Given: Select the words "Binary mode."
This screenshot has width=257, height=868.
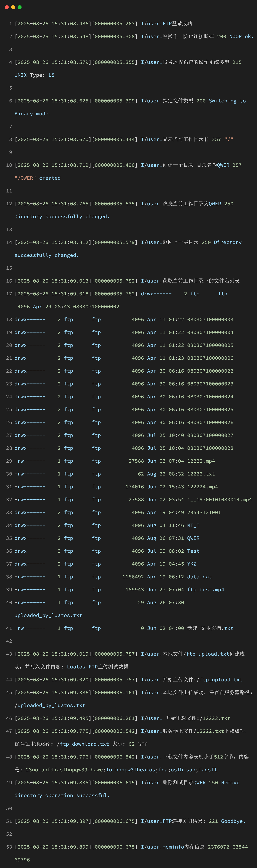Looking at the screenshot, I should pyautogui.click(x=33, y=114).
